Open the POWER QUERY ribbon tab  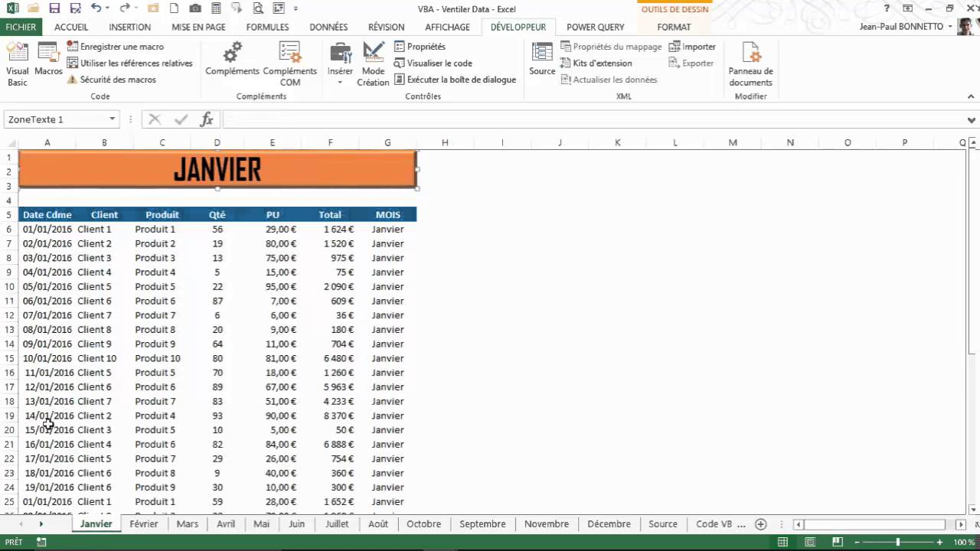click(x=596, y=27)
